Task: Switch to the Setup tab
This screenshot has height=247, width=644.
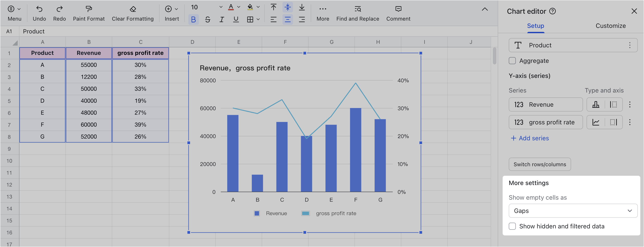Action: coord(535,26)
